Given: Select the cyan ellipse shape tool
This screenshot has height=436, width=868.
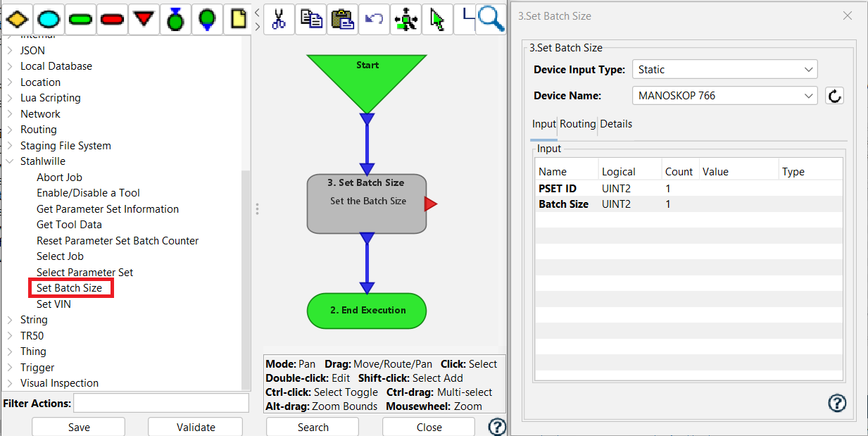Looking at the screenshot, I should pyautogui.click(x=49, y=18).
